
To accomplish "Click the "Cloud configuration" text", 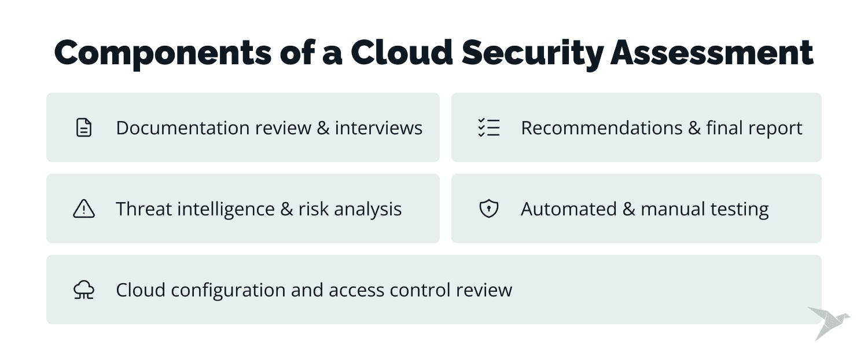I will (200, 290).
